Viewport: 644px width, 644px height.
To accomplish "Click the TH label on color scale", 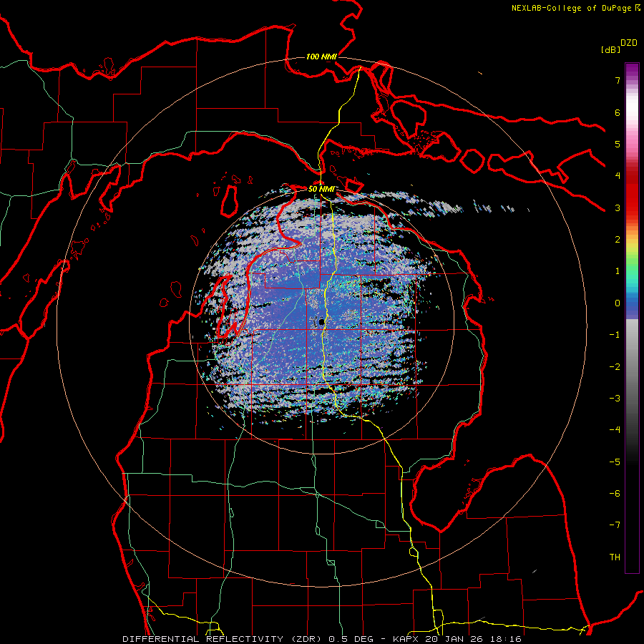I will (615, 557).
